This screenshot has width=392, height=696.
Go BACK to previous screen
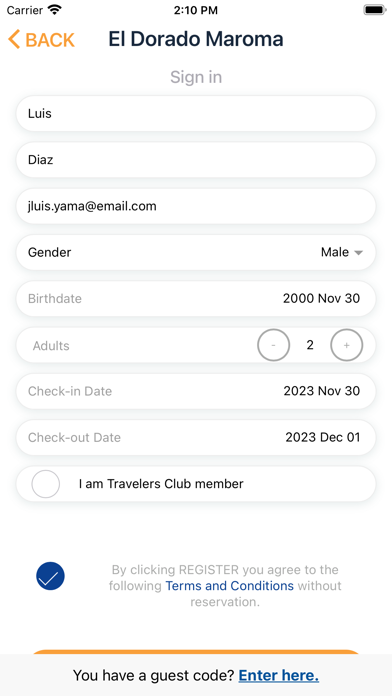point(50,40)
